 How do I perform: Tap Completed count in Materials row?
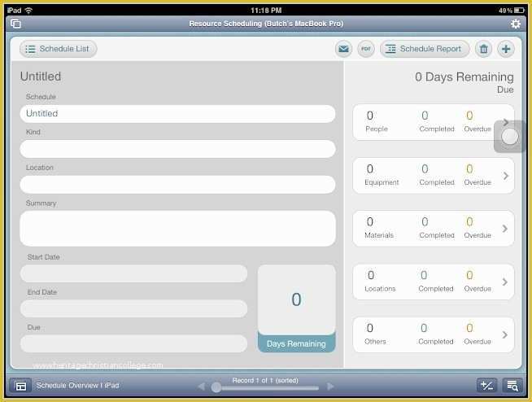(x=425, y=221)
